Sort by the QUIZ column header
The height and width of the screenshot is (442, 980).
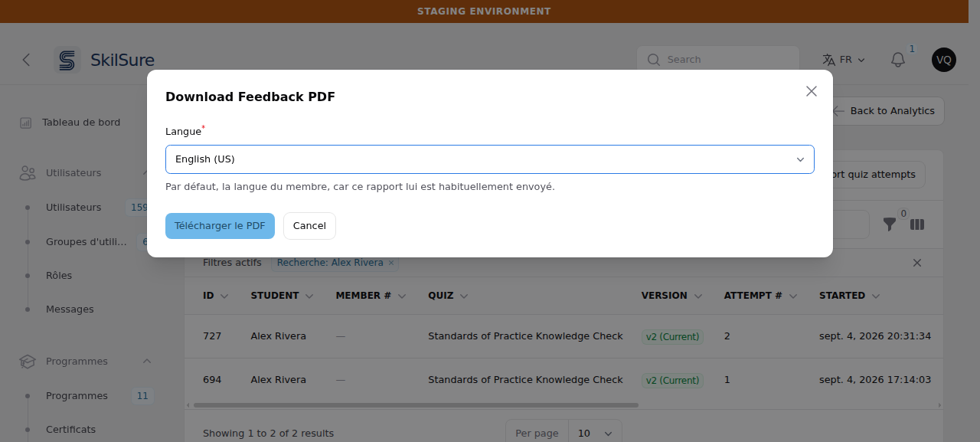pos(448,296)
